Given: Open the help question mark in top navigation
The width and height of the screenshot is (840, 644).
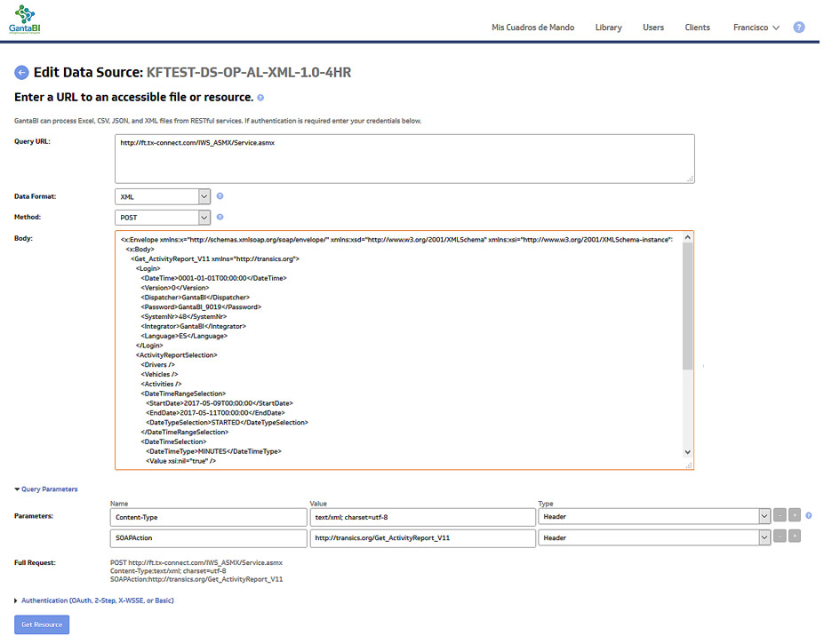Looking at the screenshot, I should pos(799,28).
